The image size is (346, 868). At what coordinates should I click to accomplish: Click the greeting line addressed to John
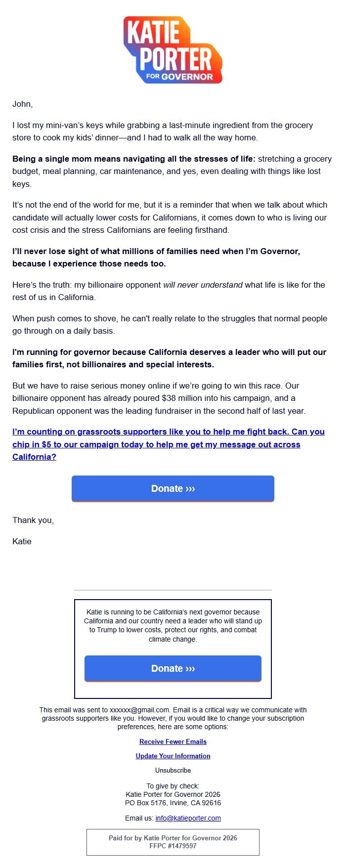21,104
